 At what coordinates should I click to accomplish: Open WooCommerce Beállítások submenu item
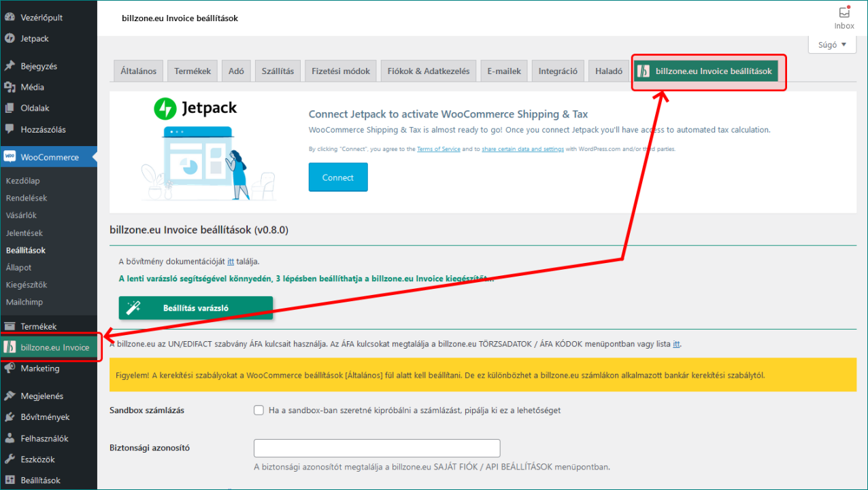click(x=26, y=250)
